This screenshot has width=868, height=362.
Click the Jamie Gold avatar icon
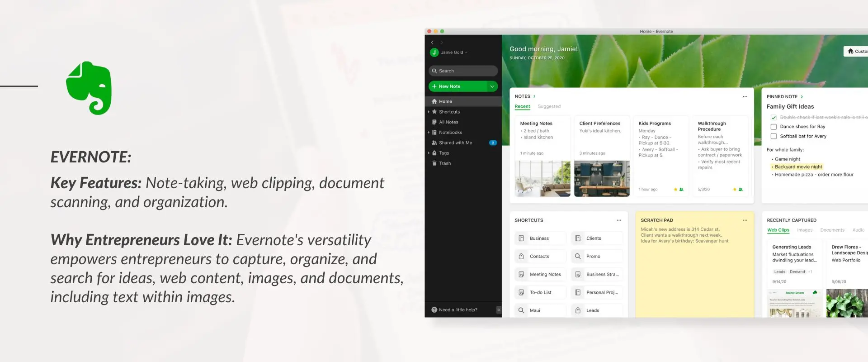[x=434, y=52]
